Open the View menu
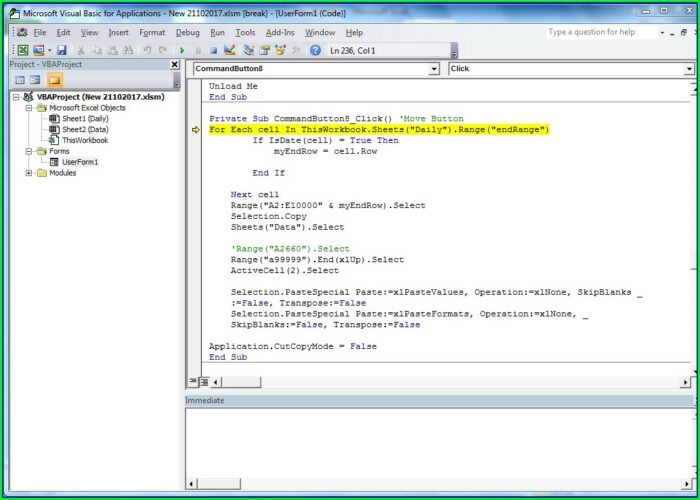 (x=89, y=33)
